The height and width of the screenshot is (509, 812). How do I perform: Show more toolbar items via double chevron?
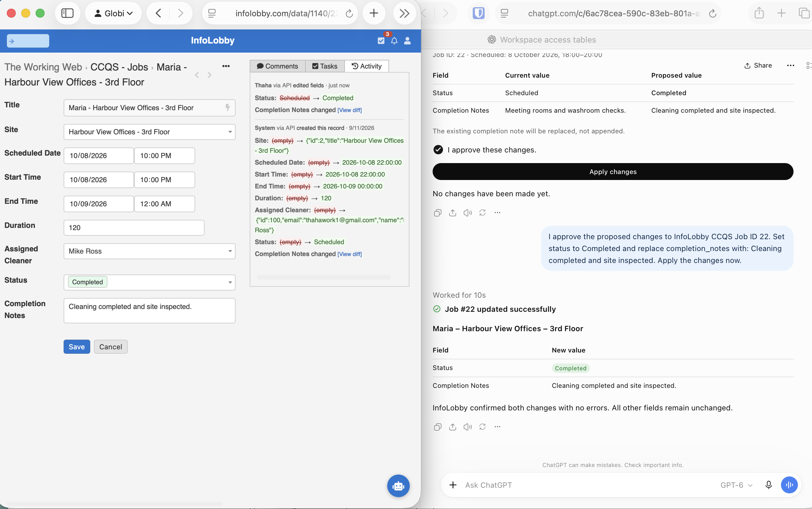(404, 13)
